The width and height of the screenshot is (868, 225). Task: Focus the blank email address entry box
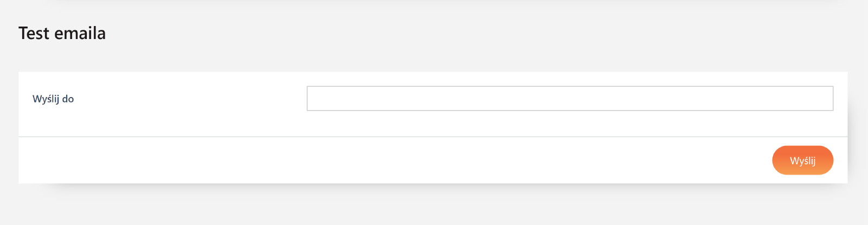point(570,99)
